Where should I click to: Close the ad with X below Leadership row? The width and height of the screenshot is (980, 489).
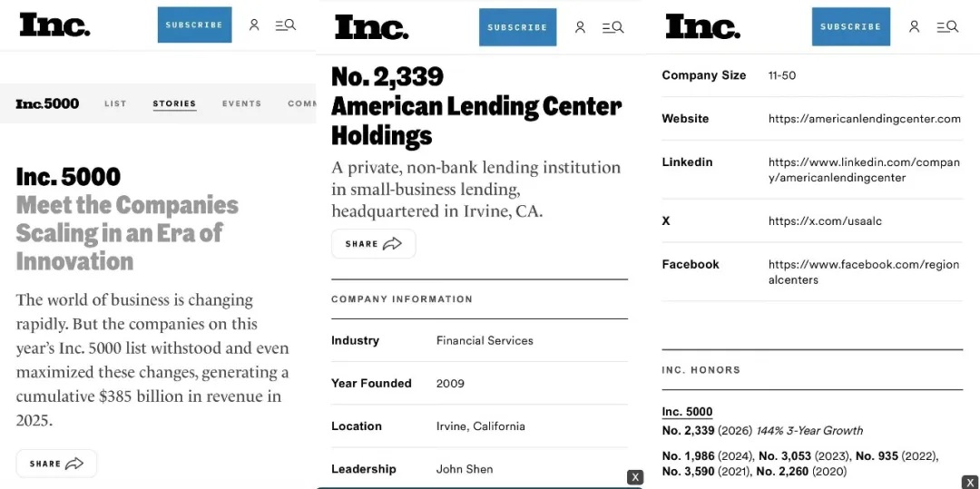click(635, 478)
